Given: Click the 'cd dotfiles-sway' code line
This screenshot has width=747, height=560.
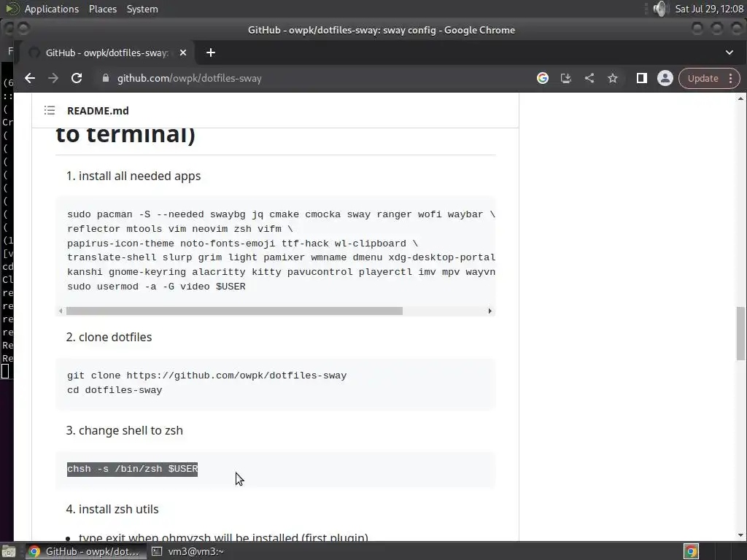Looking at the screenshot, I should coord(115,390).
